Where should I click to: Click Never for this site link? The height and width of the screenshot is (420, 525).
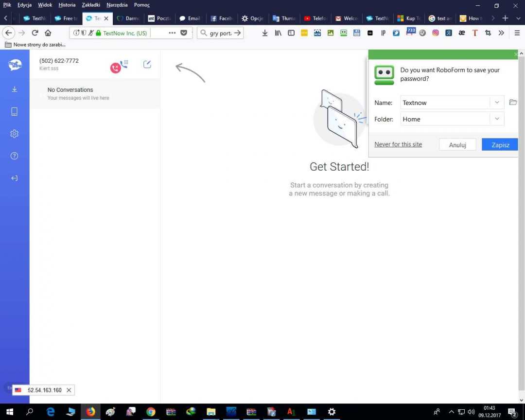(x=398, y=144)
